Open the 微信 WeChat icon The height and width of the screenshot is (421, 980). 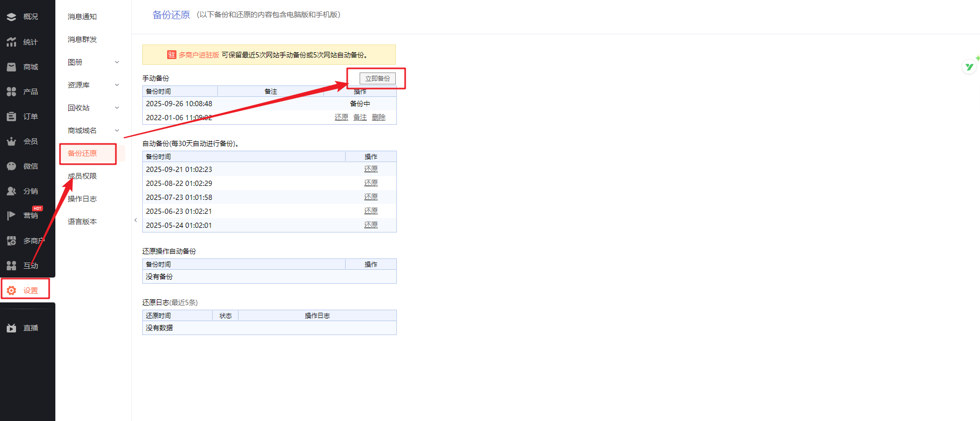coord(11,166)
